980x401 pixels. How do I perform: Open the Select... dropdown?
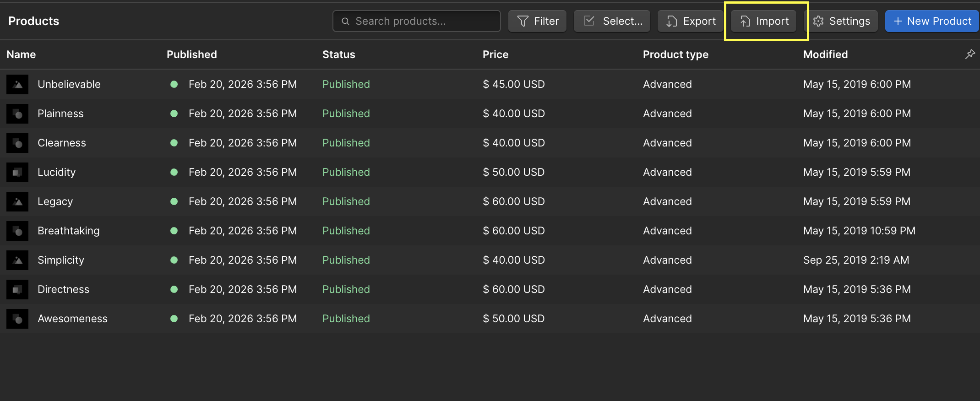(612, 21)
